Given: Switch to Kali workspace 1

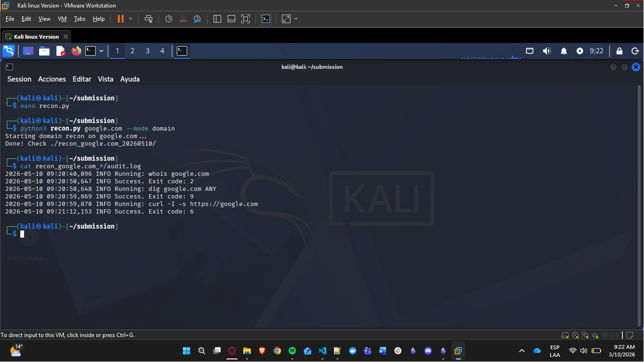Looking at the screenshot, I should pos(117,51).
